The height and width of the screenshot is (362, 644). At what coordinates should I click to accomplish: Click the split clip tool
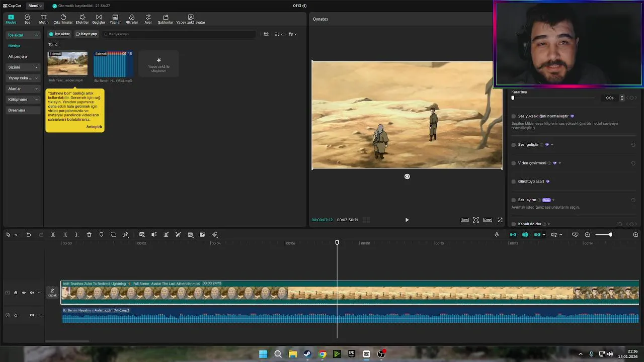[53, 235]
